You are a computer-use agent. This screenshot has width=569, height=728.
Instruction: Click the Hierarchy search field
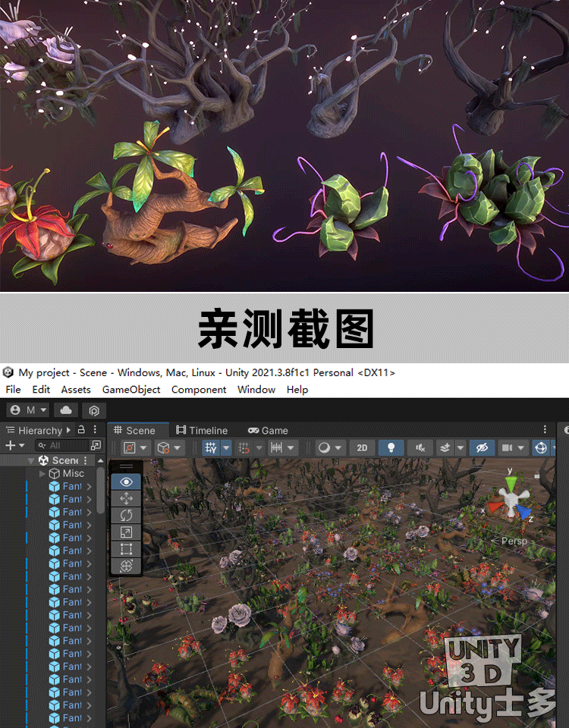click(x=64, y=445)
